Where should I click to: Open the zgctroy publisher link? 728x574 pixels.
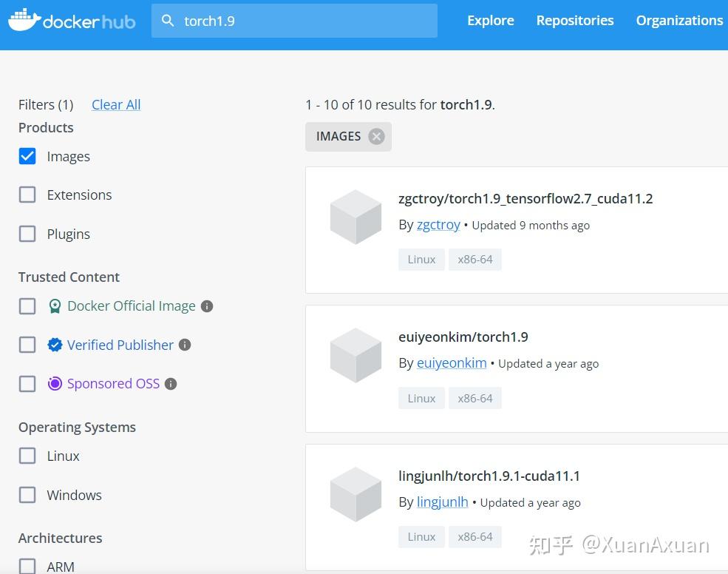438,225
